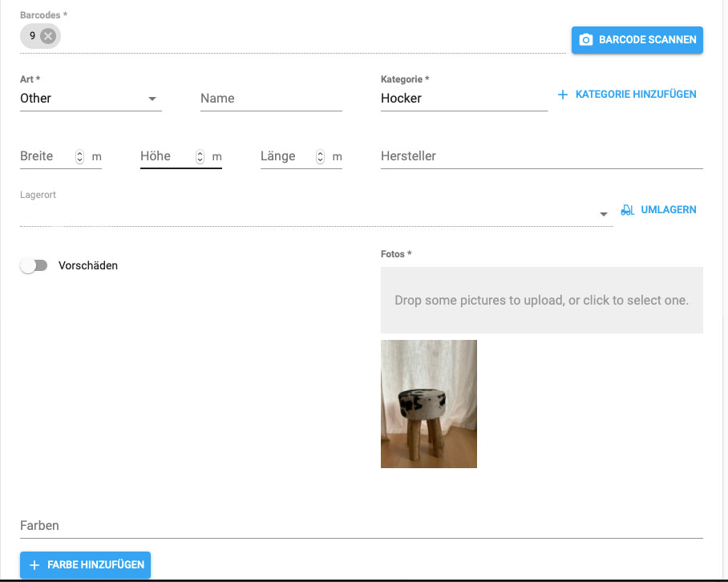The image size is (728, 582).
Task: Click the Höhe stepper arrows
Action: pos(200,156)
